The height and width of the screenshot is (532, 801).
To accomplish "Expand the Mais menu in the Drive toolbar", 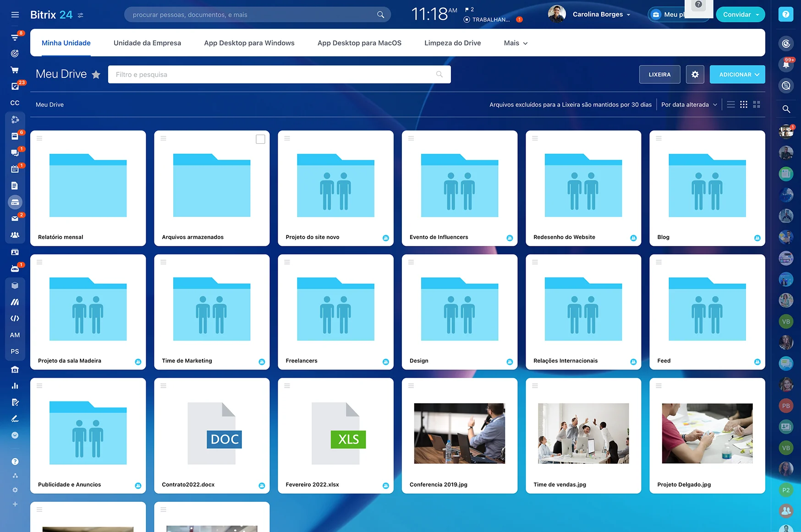I will [x=515, y=43].
